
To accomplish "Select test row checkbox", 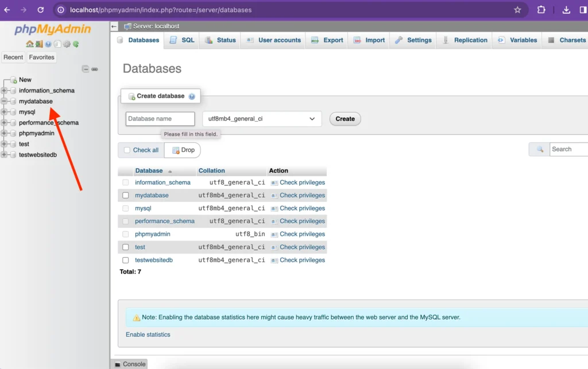I will point(126,247).
